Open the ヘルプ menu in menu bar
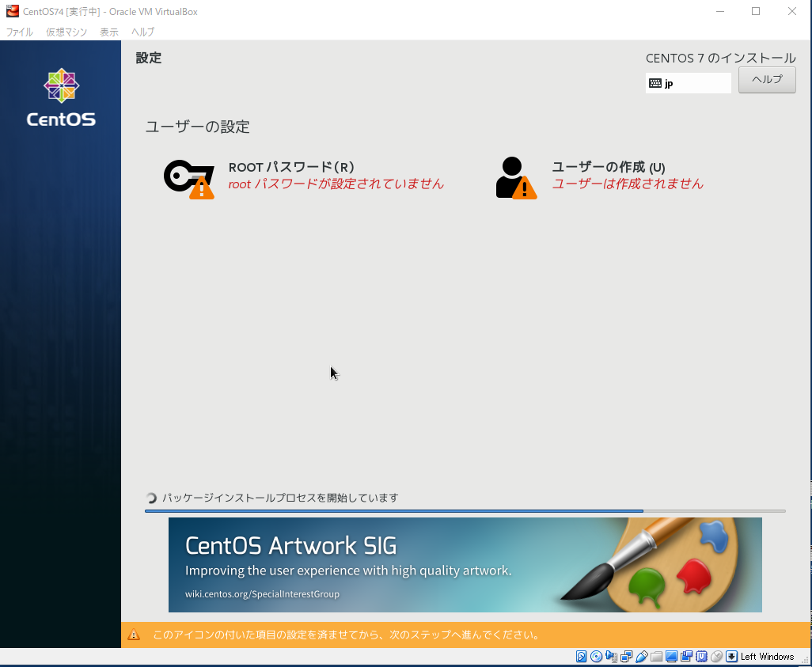The width and height of the screenshot is (812, 667). tap(142, 32)
